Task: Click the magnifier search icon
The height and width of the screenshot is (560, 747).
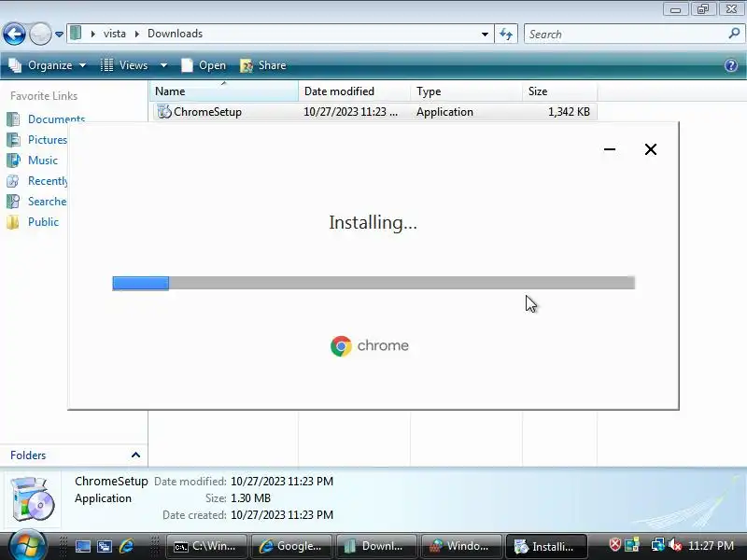Action: [734, 34]
